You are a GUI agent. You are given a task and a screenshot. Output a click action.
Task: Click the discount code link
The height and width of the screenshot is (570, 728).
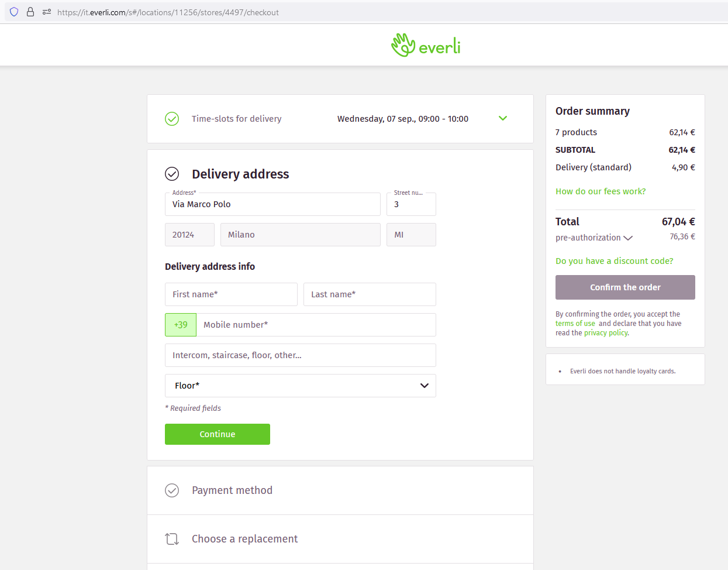pos(615,260)
